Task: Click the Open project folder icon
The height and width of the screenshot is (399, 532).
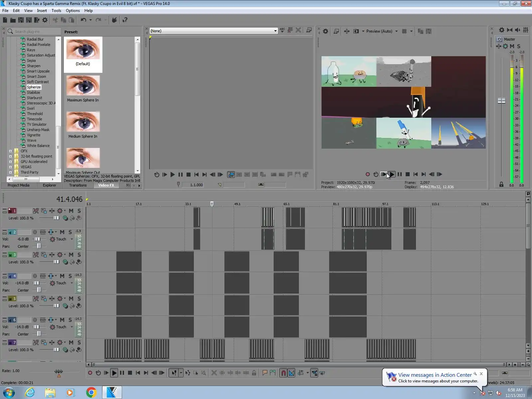Action: (13, 20)
